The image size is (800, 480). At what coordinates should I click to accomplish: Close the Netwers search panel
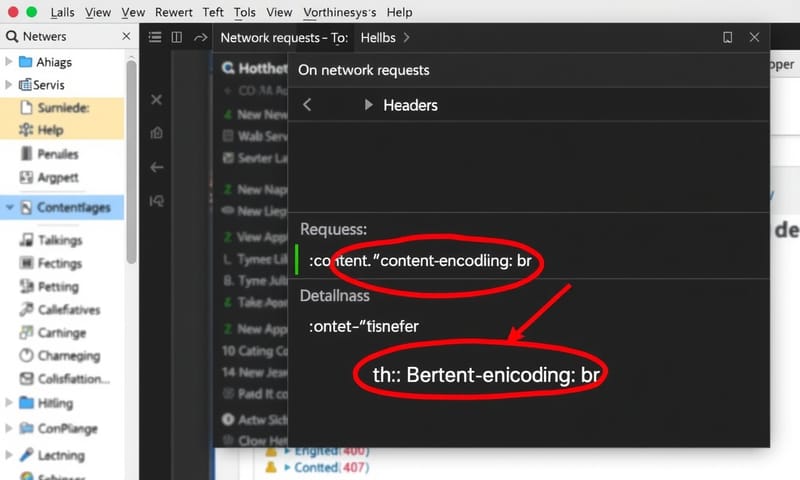[126, 37]
